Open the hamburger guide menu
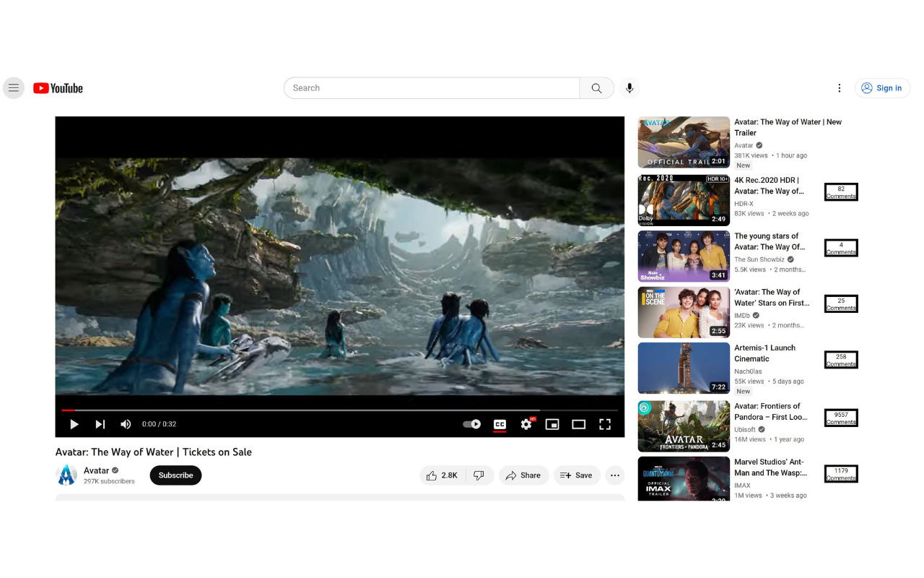Viewport: 924px width, 578px height. pos(14,88)
